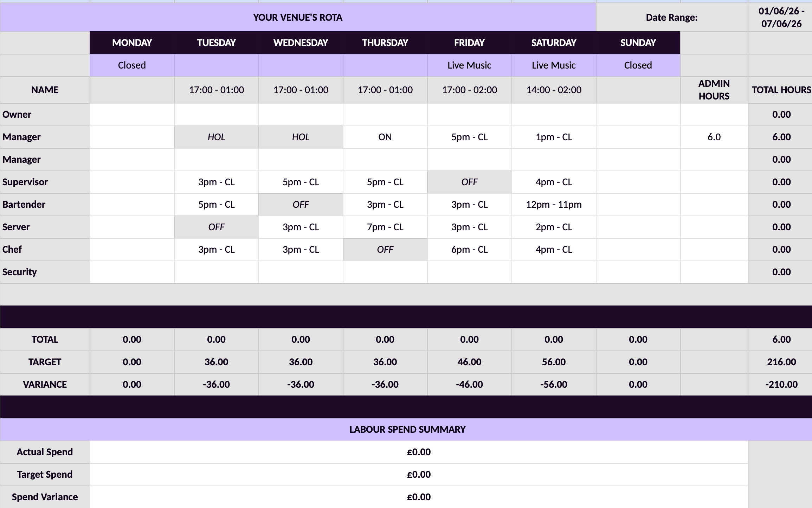Select the Manager's 6.0 admin hours cell
812x508 pixels.
tap(714, 137)
